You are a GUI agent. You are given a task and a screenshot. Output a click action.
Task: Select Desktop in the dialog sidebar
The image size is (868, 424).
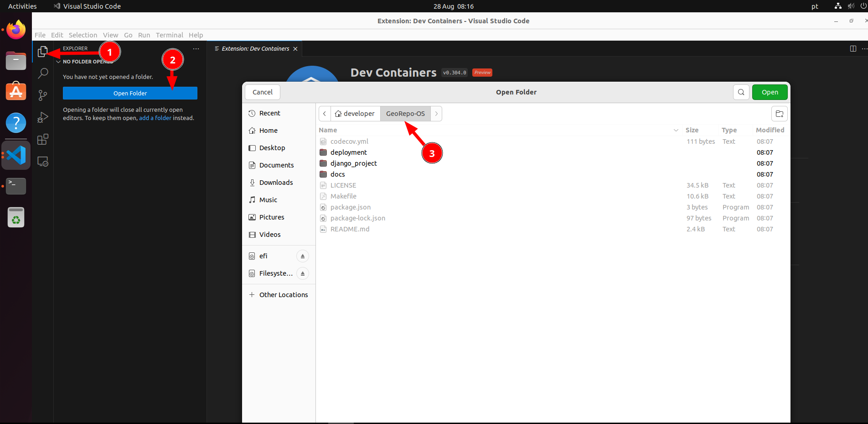tap(279, 148)
